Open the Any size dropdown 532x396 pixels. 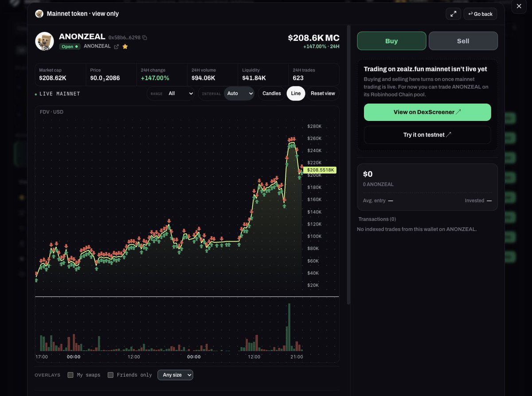tap(176, 375)
